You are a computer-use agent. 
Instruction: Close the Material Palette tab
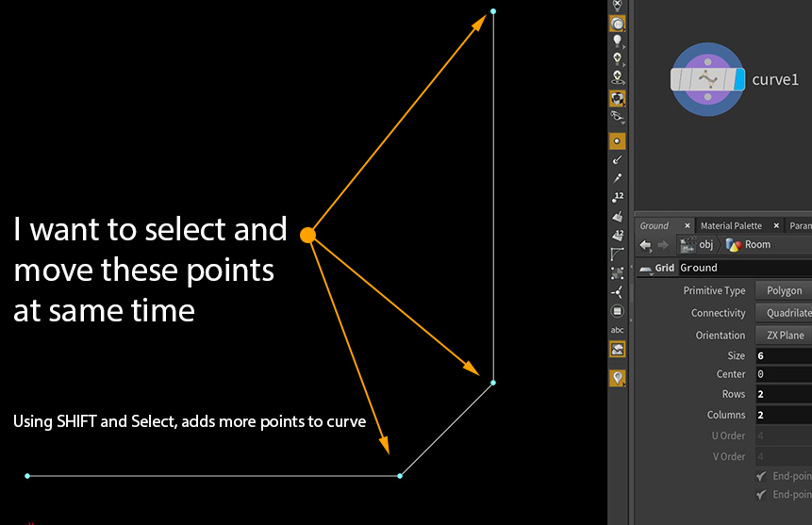[776, 225]
